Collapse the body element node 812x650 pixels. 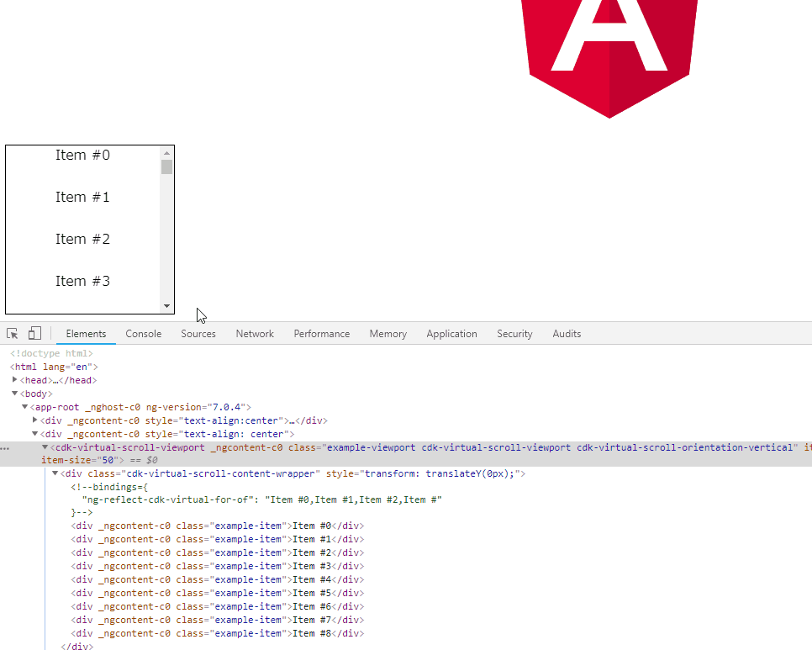[x=15, y=394]
